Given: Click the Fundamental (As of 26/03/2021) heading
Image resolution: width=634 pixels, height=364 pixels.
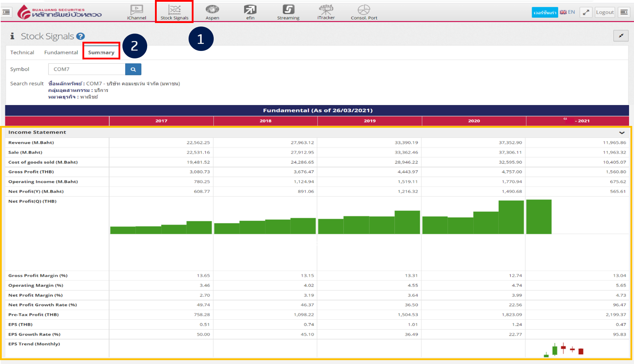Looking at the screenshot, I should [317, 110].
